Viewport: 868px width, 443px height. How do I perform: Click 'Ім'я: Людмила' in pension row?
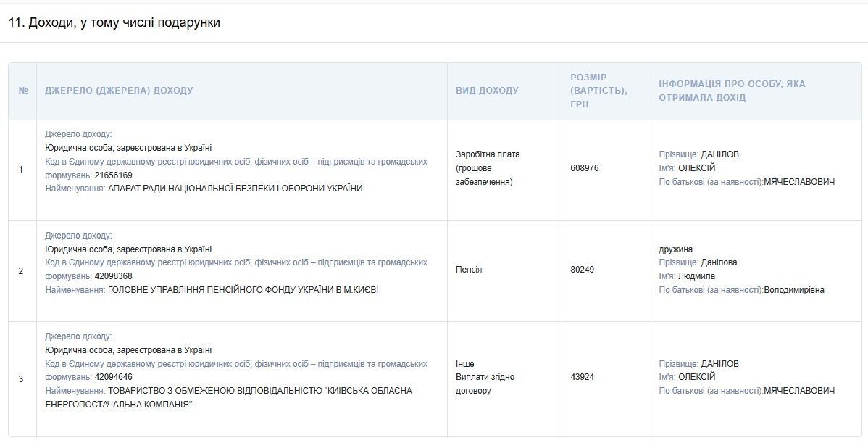tap(687, 276)
